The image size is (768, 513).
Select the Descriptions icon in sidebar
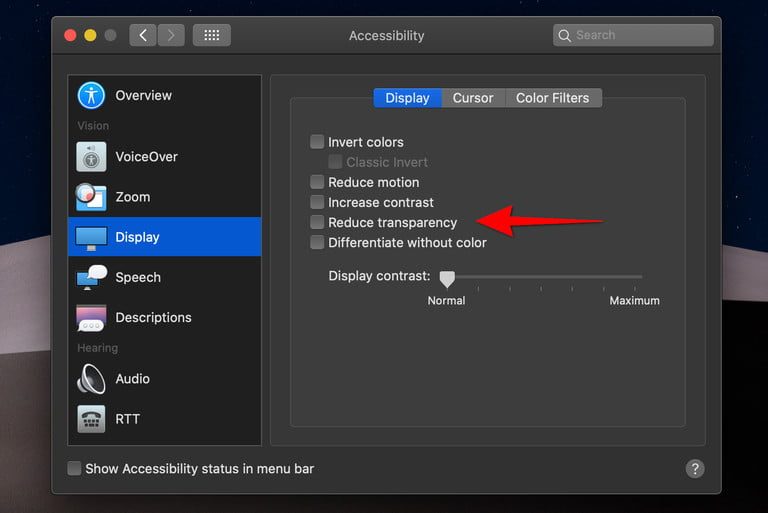tap(92, 318)
